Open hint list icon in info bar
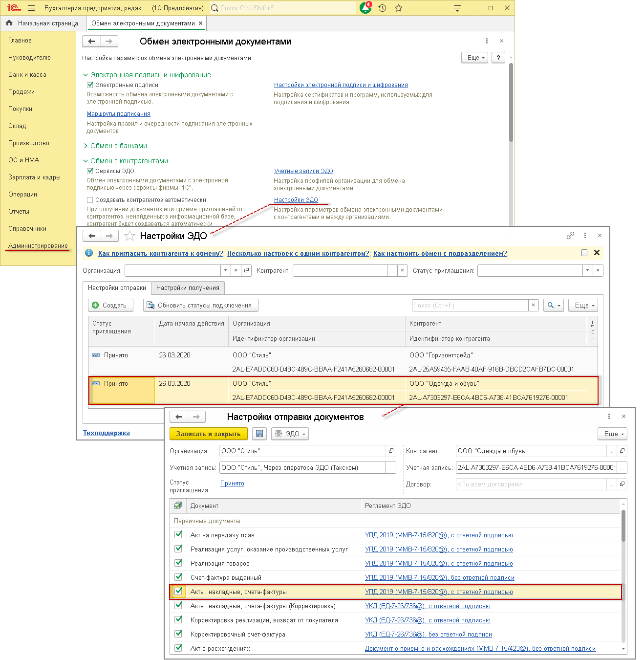The width and height of the screenshot is (644, 660). 584,253
